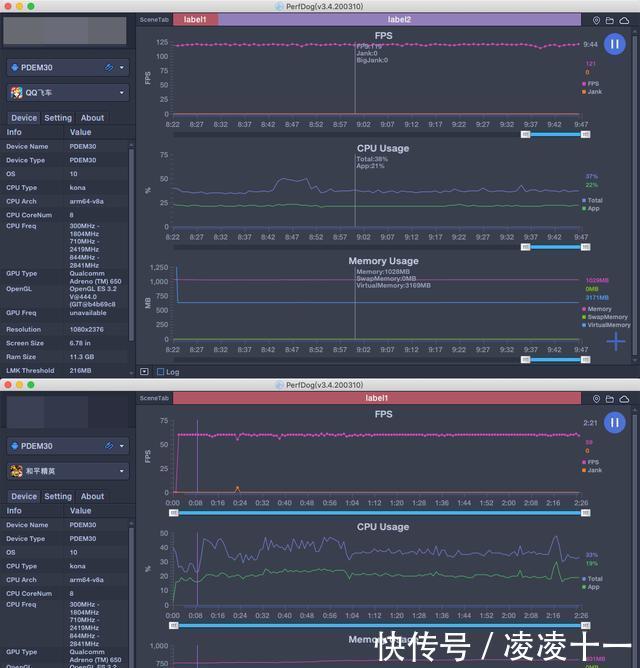Select Device tab in bottom window
The width and height of the screenshot is (640, 668).
pyautogui.click(x=24, y=496)
